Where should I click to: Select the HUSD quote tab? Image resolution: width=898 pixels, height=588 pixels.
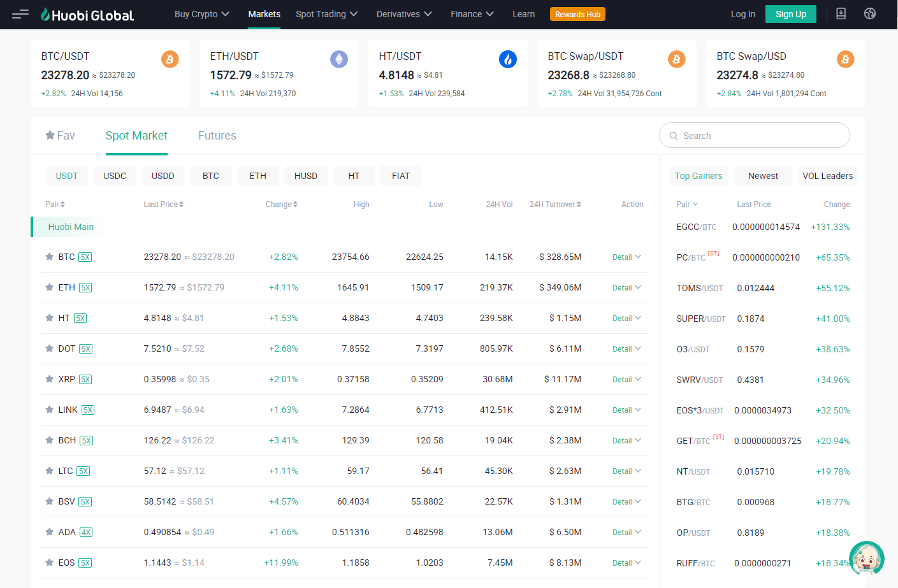coord(306,176)
